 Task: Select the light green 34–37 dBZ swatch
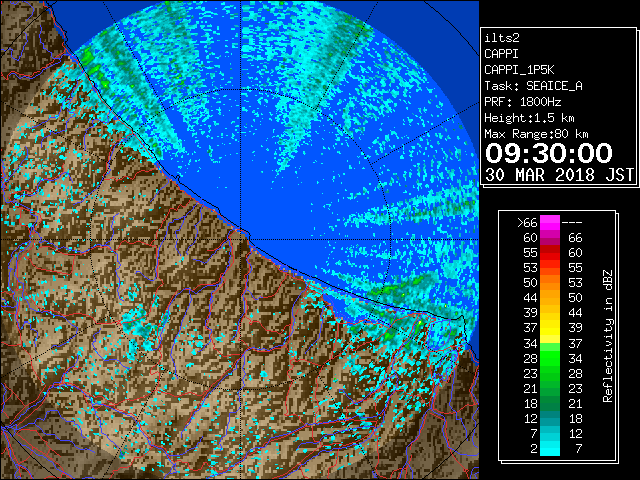[x=550, y=343]
